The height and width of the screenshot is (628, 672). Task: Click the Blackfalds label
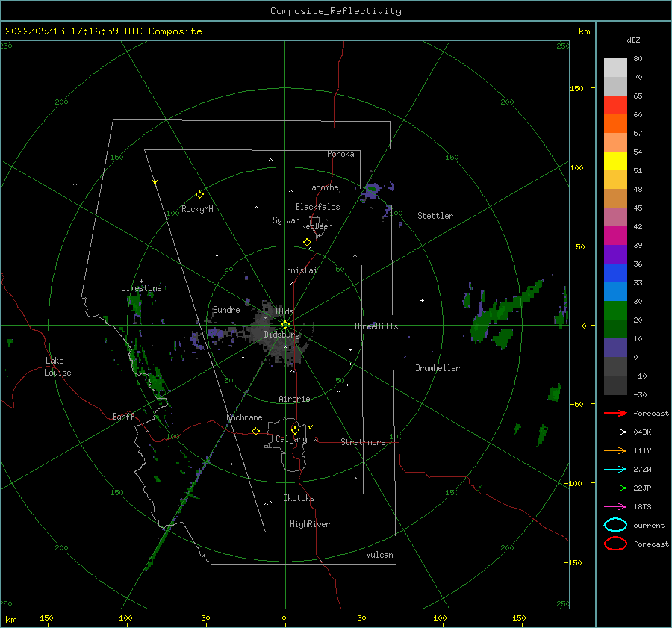[317, 207]
